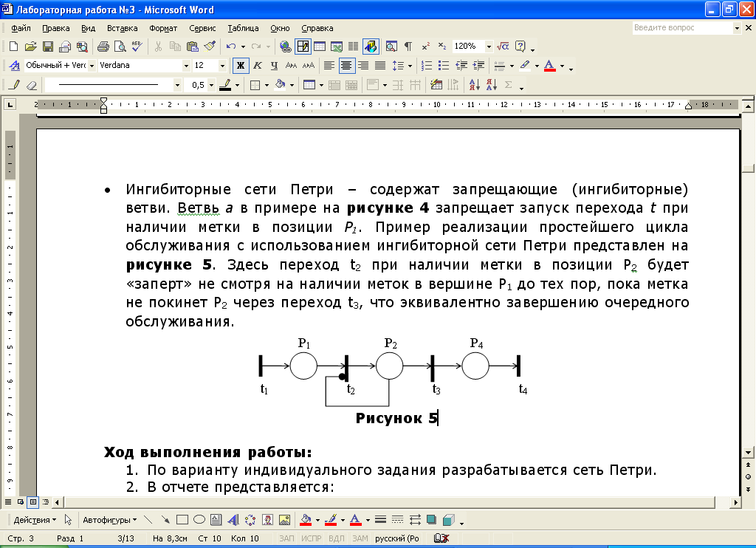Sort ascending А-Я button
Viewport: 756px width, 548px height.
click(475, 86)
